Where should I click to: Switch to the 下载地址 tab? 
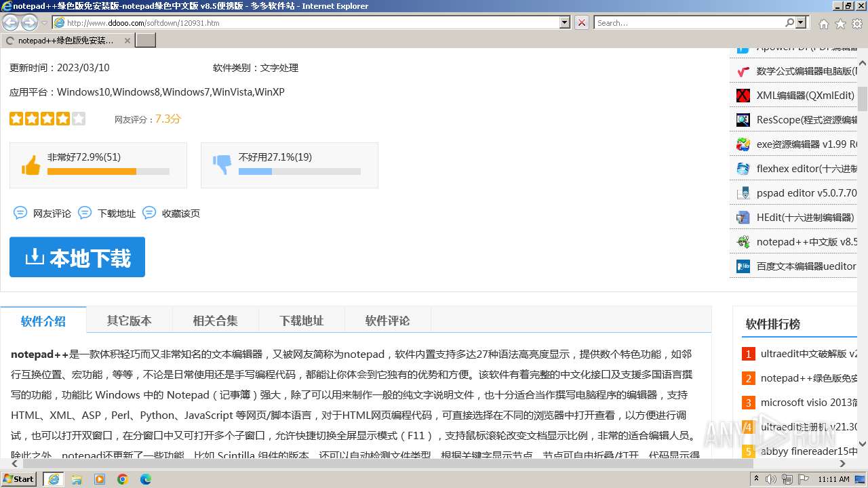click(x=301, y=321)
